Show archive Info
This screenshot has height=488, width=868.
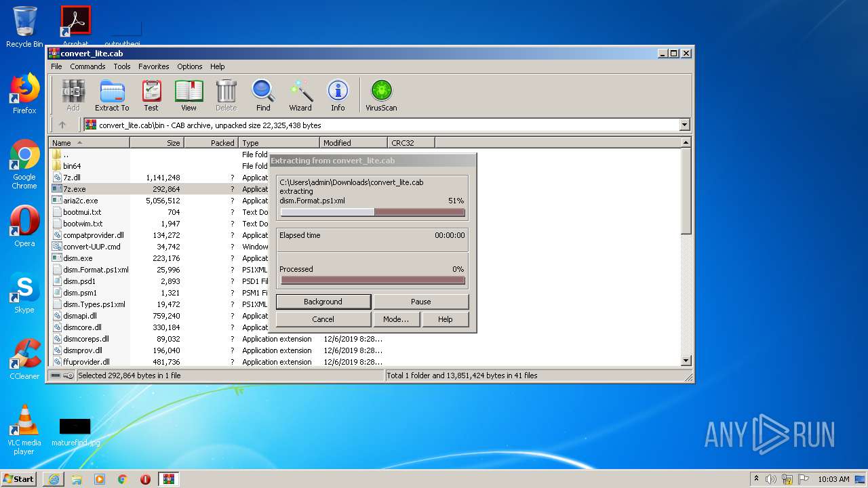(338, 96)
